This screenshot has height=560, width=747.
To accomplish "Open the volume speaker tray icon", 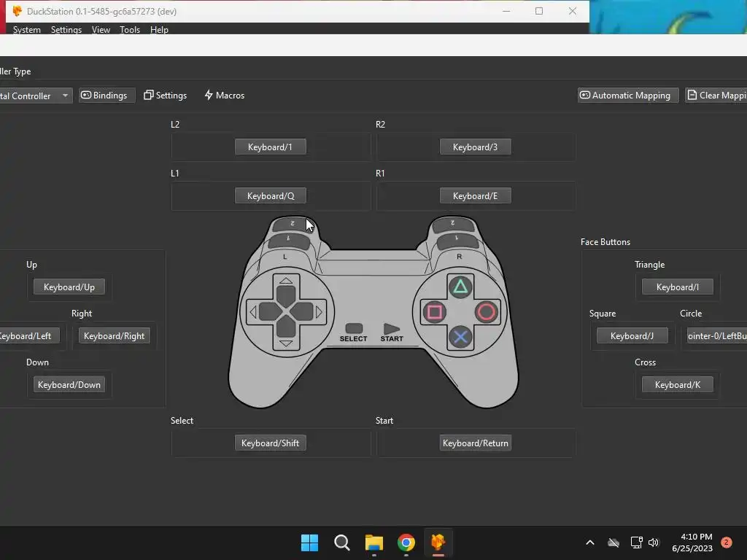I will click(x=654, y=542).
